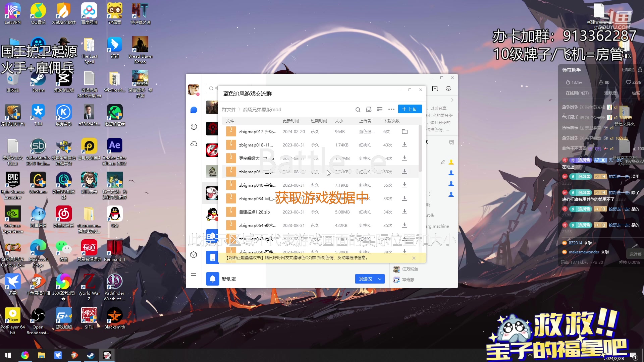Expand the QQ chat panel right chevron

tap(452, 100)
